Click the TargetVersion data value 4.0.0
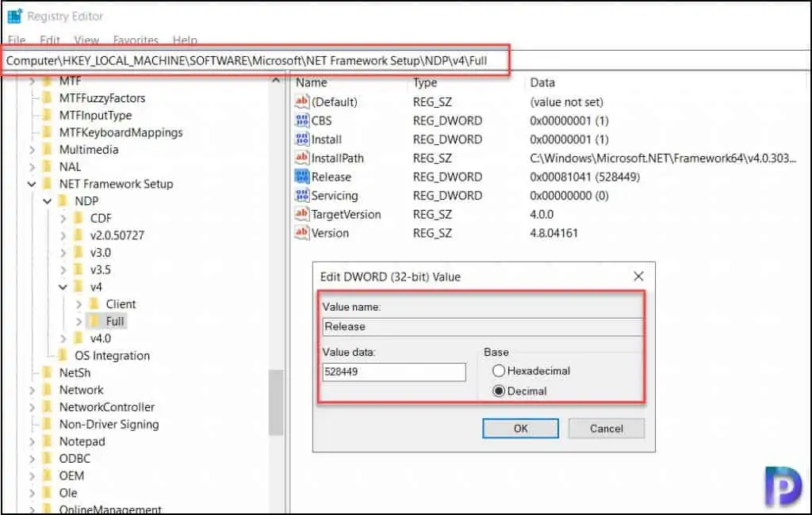The image size is (812, 515). point(542,214)
